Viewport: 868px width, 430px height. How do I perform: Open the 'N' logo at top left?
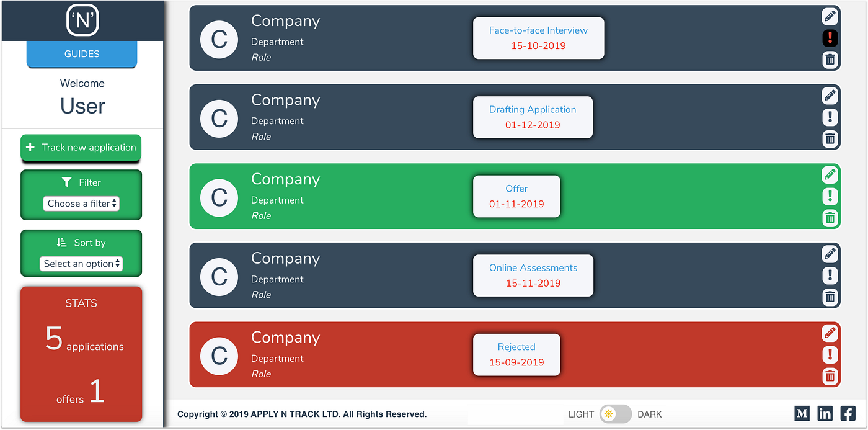coord(81,20)
